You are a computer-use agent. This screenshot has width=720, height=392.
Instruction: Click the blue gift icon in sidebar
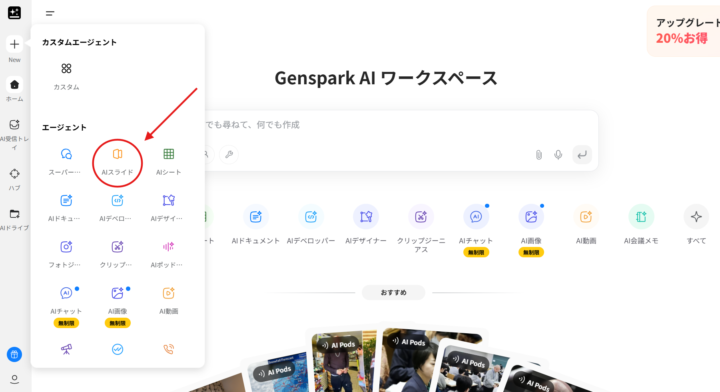point(14,354)
